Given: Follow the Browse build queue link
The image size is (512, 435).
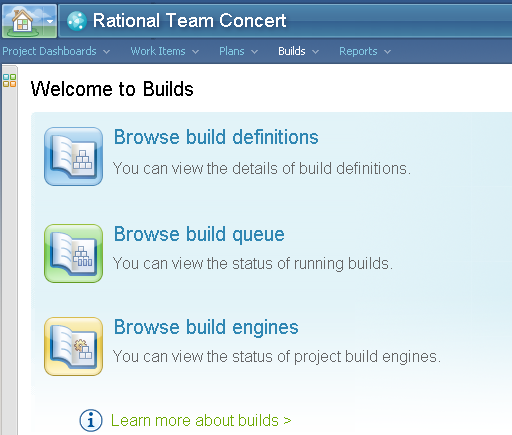Looking at the screenshot, I should tap(199, 235).
